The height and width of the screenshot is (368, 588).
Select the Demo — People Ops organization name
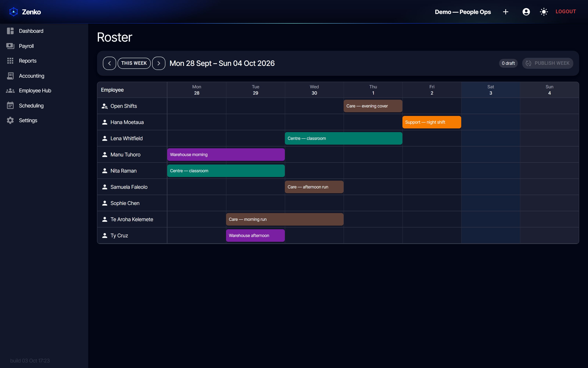[463, 12]
